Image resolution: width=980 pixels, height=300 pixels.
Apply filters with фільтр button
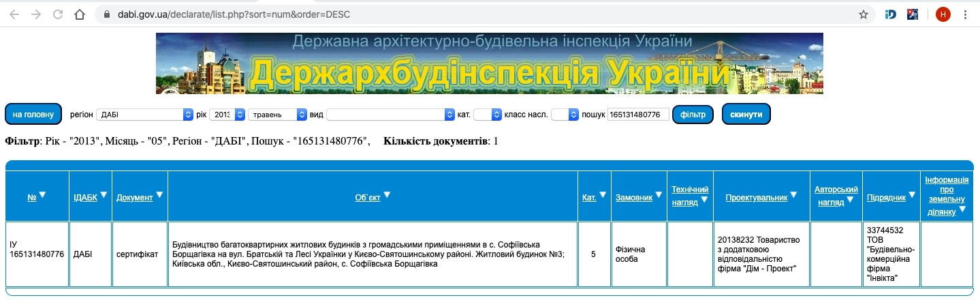pyautogui.click(x=693, y=115)
